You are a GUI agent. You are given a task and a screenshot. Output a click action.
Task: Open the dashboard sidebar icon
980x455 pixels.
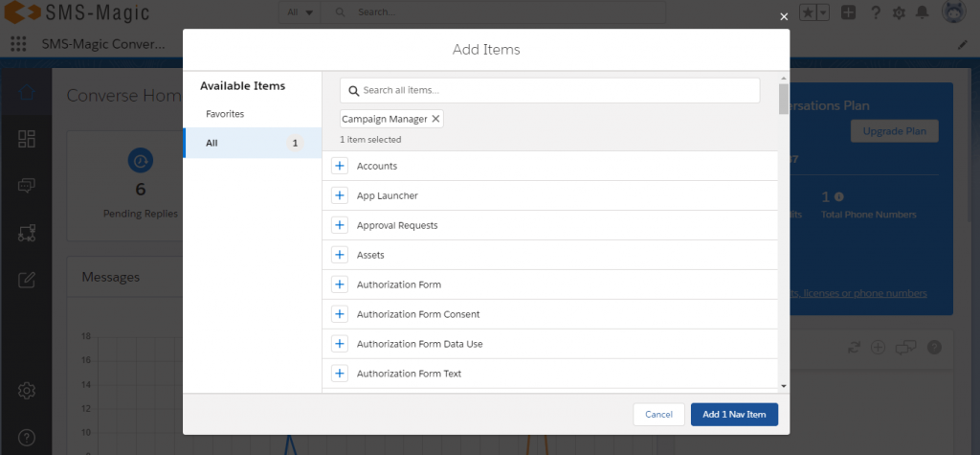(26, 139)
